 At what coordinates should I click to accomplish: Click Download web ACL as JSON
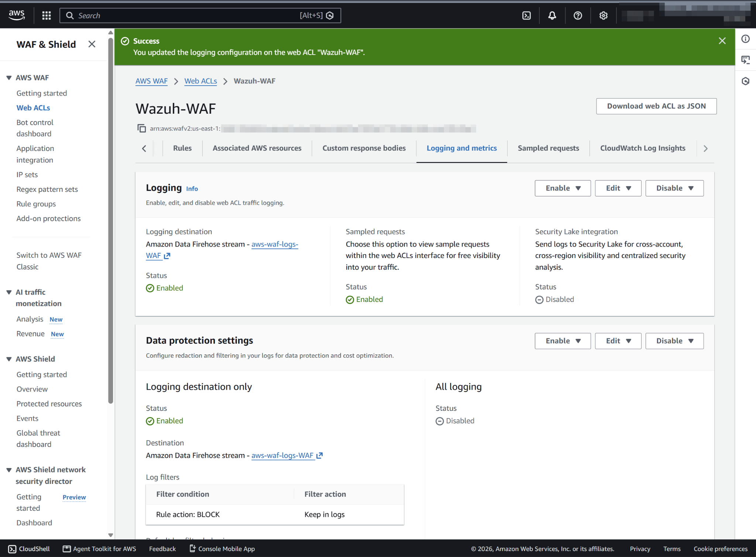[656, 106]
